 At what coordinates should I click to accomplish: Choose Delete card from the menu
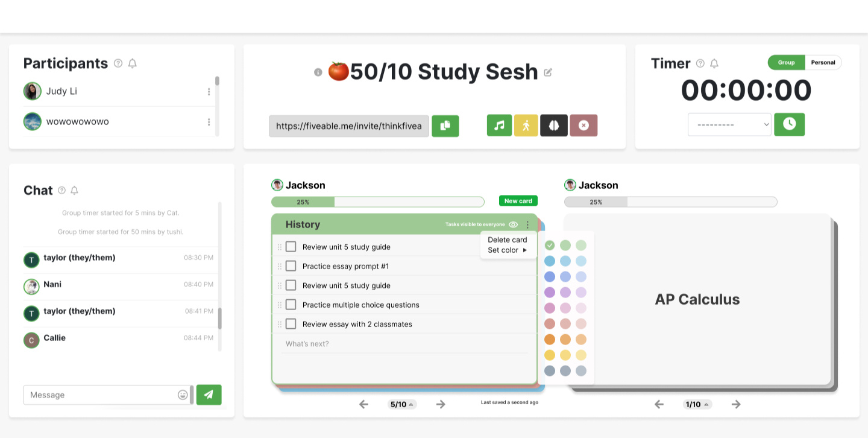[x=507, y=240]
